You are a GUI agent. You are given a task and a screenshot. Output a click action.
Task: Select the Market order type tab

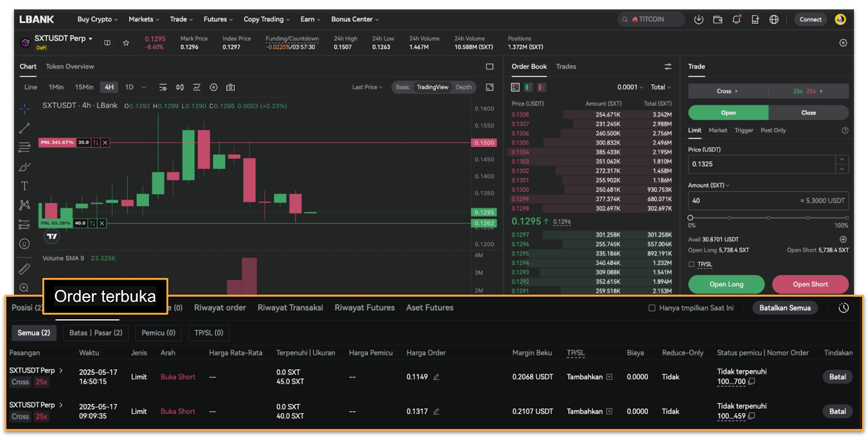coord(718,131)
